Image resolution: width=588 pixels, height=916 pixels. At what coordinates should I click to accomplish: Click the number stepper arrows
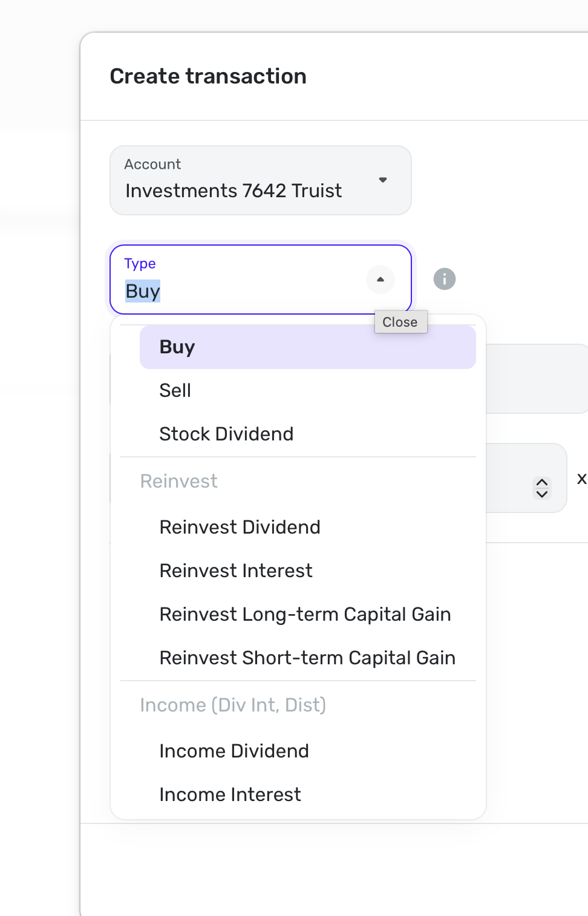click(542, 488)
